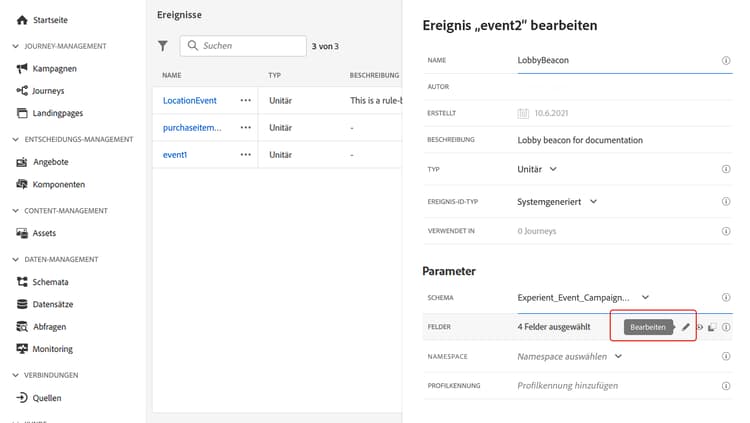Click the Angebote icon in sidebar

coord(22,162)
